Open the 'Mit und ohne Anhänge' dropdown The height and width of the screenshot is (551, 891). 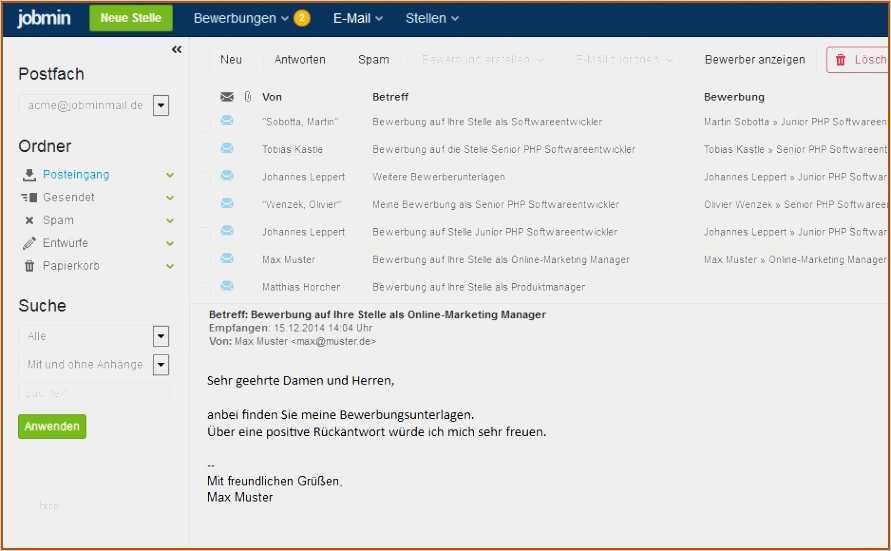(161, 365)
